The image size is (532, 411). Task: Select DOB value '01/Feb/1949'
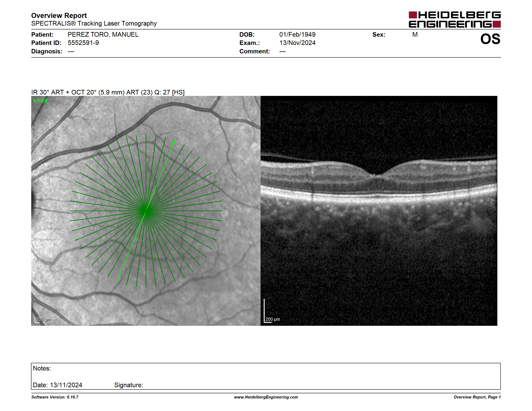[x=297, y=35]
